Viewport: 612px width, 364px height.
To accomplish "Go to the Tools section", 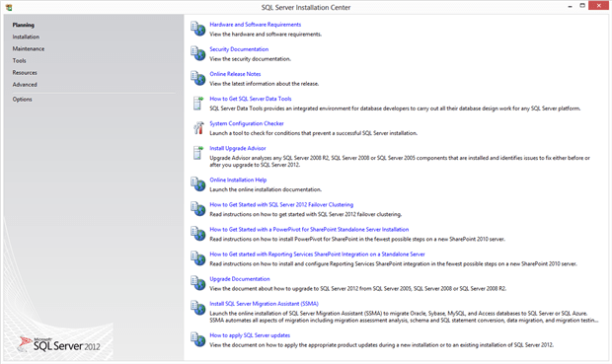I will [x=19, y=60].
